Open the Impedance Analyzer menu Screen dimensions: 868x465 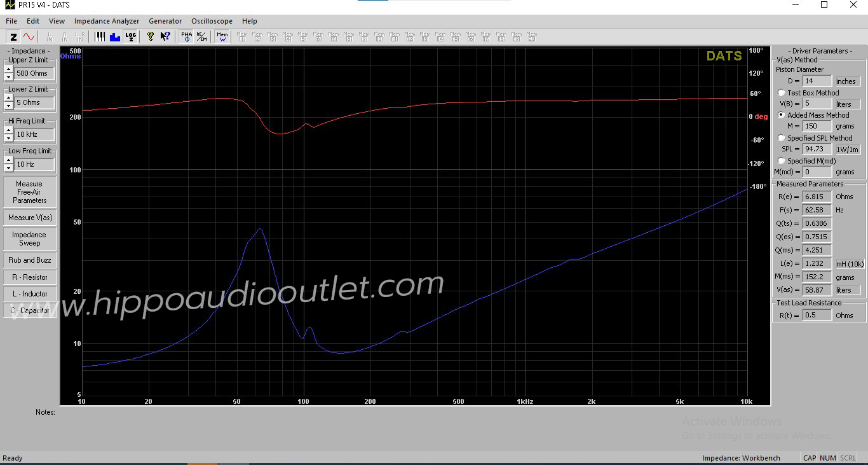tap(107, 21)
